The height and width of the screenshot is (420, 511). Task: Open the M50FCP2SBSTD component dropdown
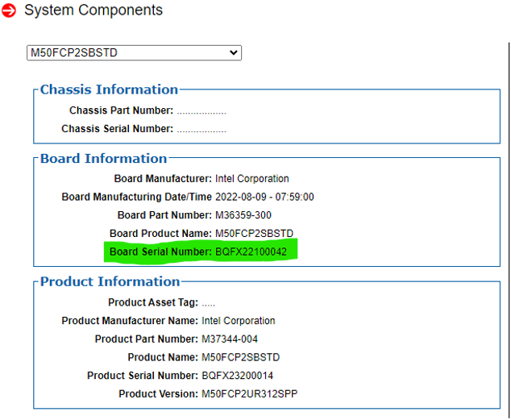click(x=134, y=53)
